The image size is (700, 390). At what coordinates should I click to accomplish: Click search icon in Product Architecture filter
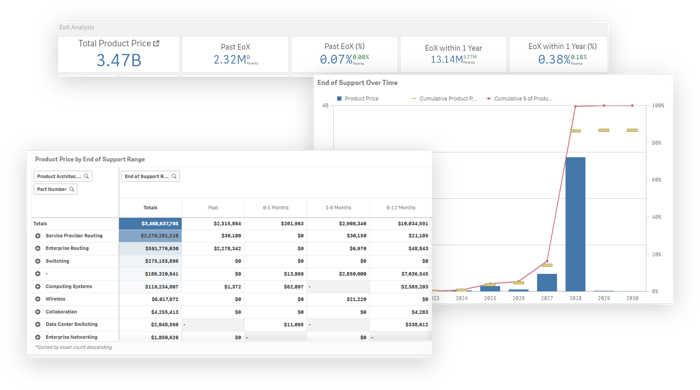coord(86,176)
